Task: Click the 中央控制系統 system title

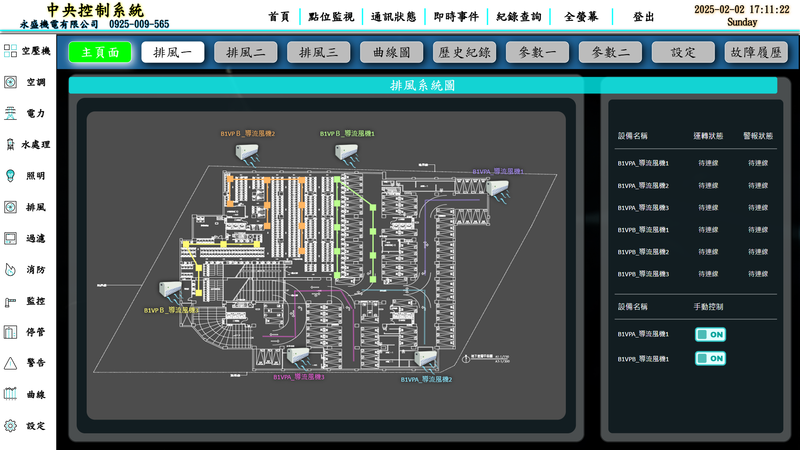Action: (x=95, y=10)
